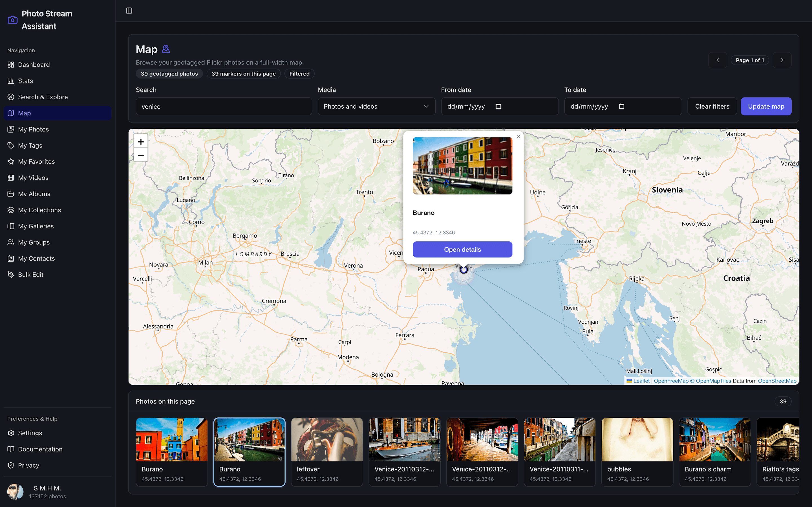This screenshot has height=507, width=812.
Task: Click the pin icon beside the Map heading
Action: 166,49
